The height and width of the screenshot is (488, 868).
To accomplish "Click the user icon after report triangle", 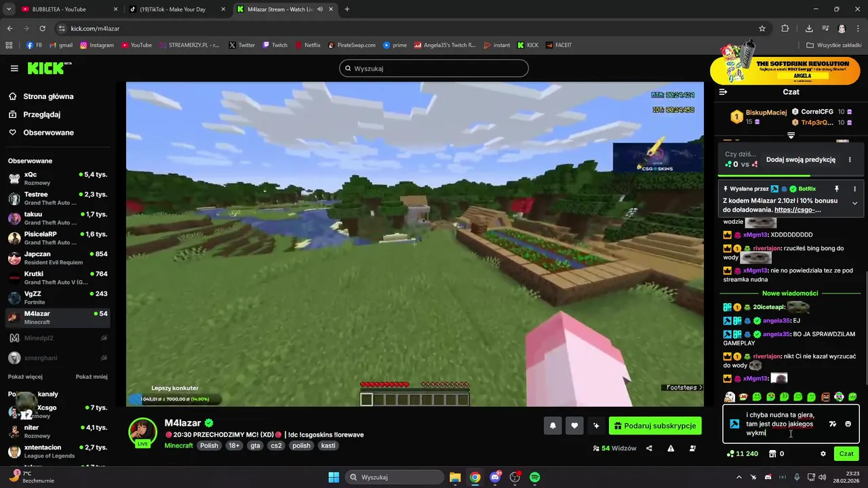I will pos(692,448).
